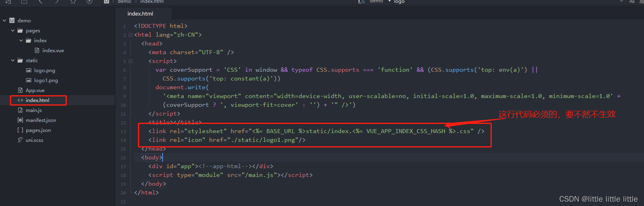Click the main.js file icon

(x=20, y=110)
